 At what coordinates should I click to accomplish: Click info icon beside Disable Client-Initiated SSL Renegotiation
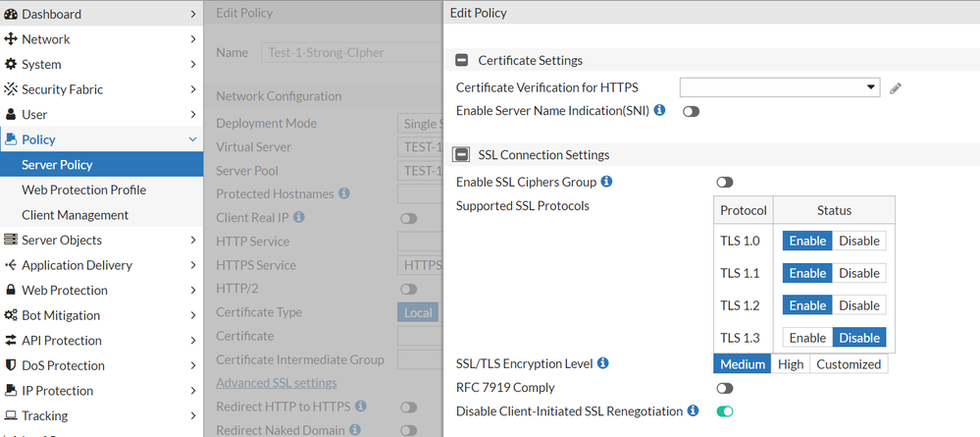693,410
